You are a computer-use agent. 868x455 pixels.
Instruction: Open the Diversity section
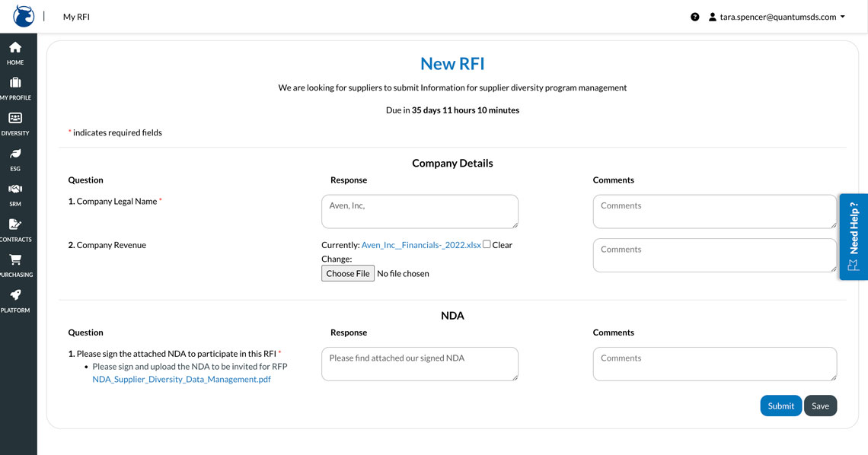pyautogui.click(x=14, y=122)
